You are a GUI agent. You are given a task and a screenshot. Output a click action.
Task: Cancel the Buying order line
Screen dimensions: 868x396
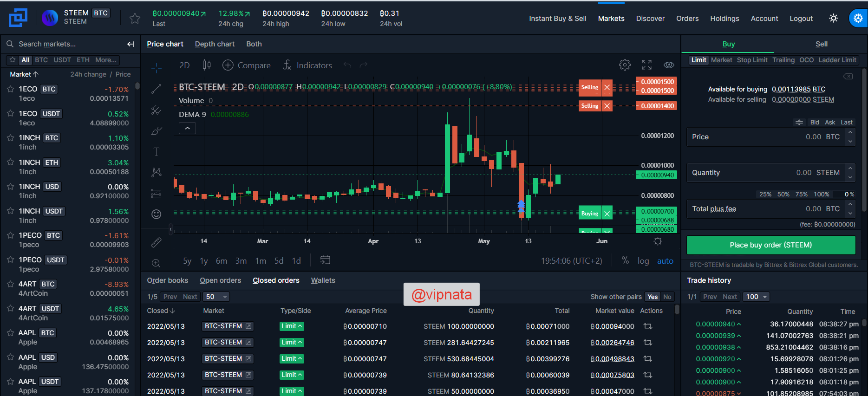pyautogui.click(x=607, y=214)
